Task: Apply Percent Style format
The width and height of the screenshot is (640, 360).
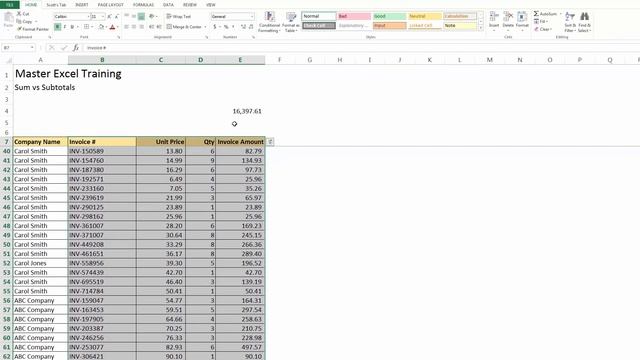Action: (x=226, y=27)
